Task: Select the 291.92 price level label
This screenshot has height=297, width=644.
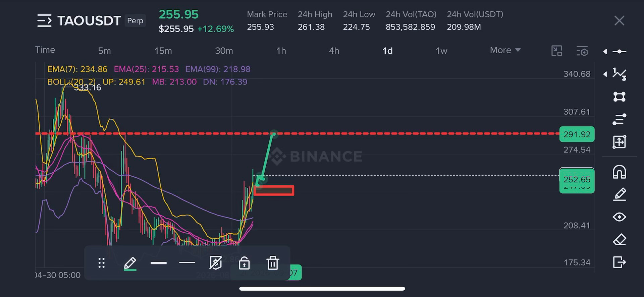Action: click(x=577, y=134)
